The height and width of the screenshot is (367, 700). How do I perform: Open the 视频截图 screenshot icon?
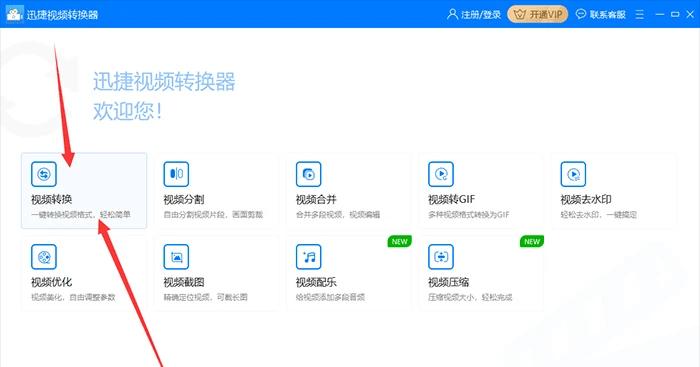pos(176,257)
